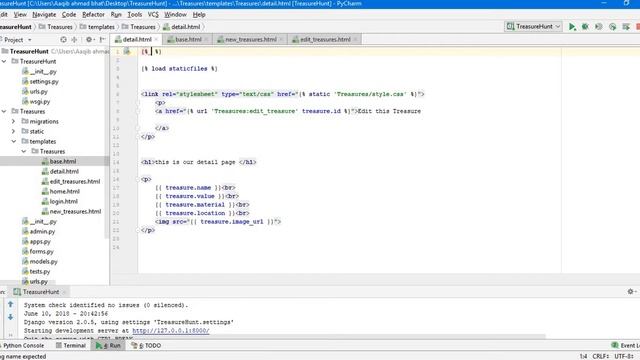Click the templates breadcrumb in navigation bar
This screenshot has height=360, width=640.
point(97,27)
